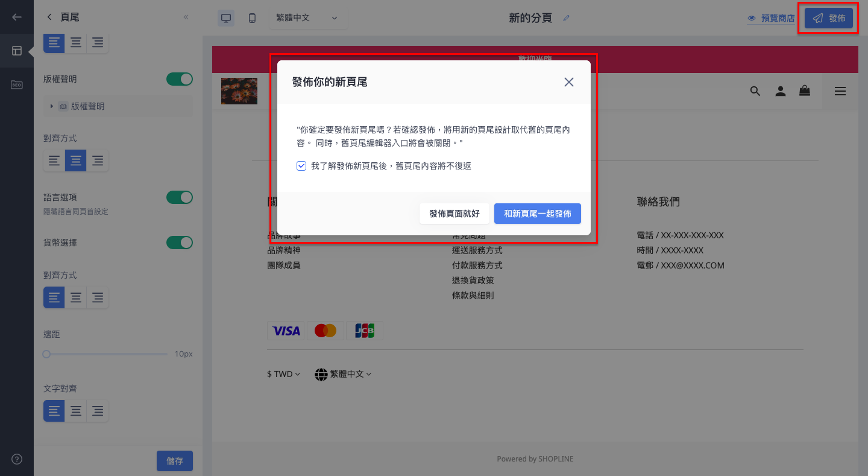Go back using the chevron beside 頁尾
Image resolution: width=868 pixels, height=476 pixels.
49,17
